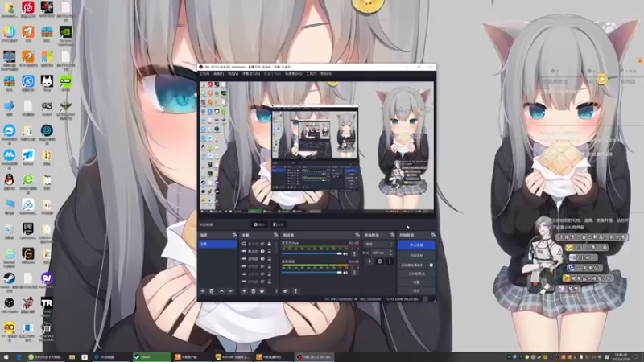Remove selected scene with Scenes trash icon
Viewport: 644px width, 362px height.
(212, 291)
